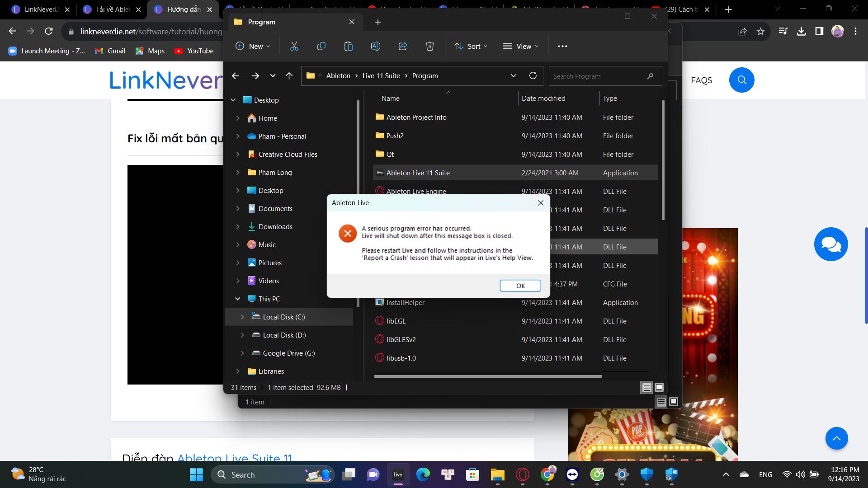This screenshot has width=868, height=488.
Task: Reload the page in Chrome
Action: pyautogui.click(x=49, y=31)
